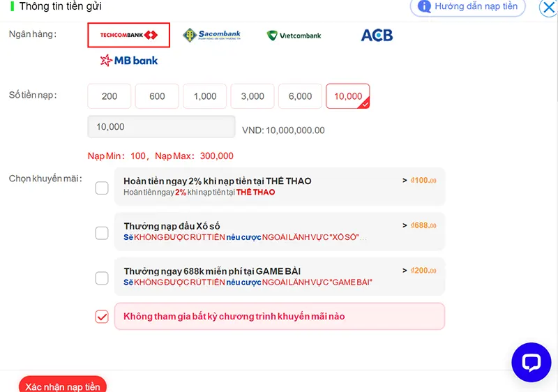Confirm with Xác nhận nạp tiền button

(63, 385)
